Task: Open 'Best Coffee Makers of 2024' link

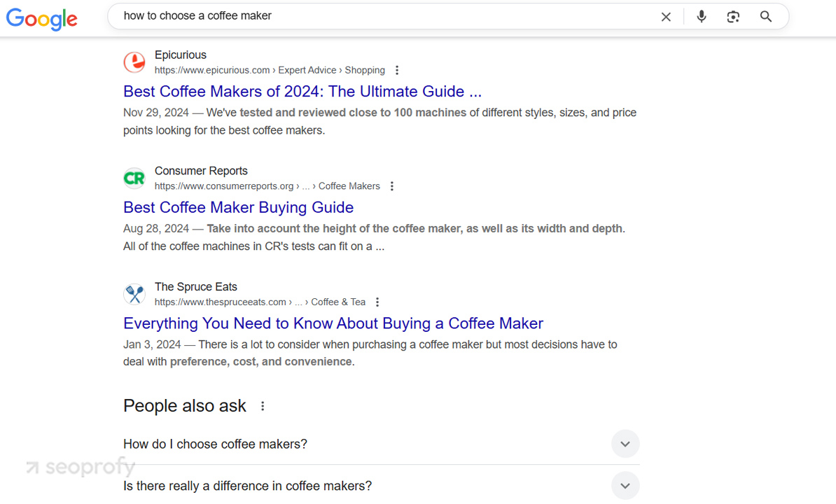Action: [x=302, y=92]
